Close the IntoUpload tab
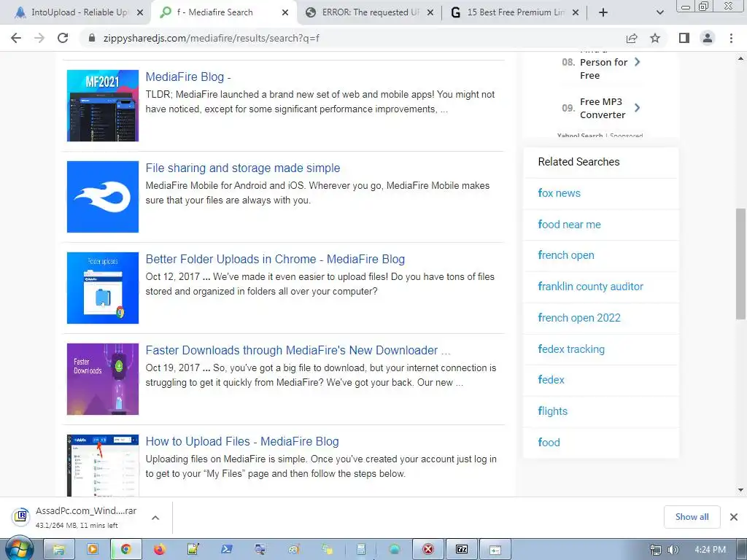Viewport: 747px width, 560px height. pos(139,12)
